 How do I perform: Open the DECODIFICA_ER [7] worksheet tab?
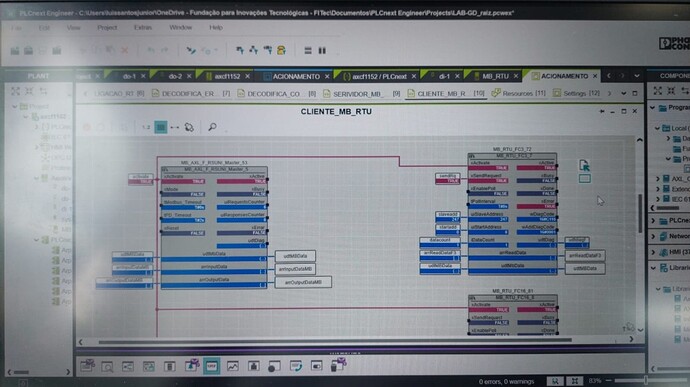click(x=191, y=93)
